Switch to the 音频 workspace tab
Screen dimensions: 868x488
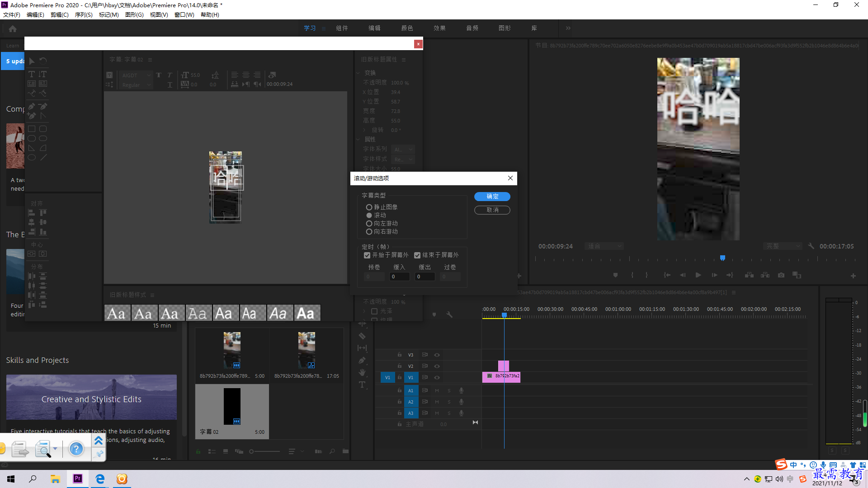[472, 28]
